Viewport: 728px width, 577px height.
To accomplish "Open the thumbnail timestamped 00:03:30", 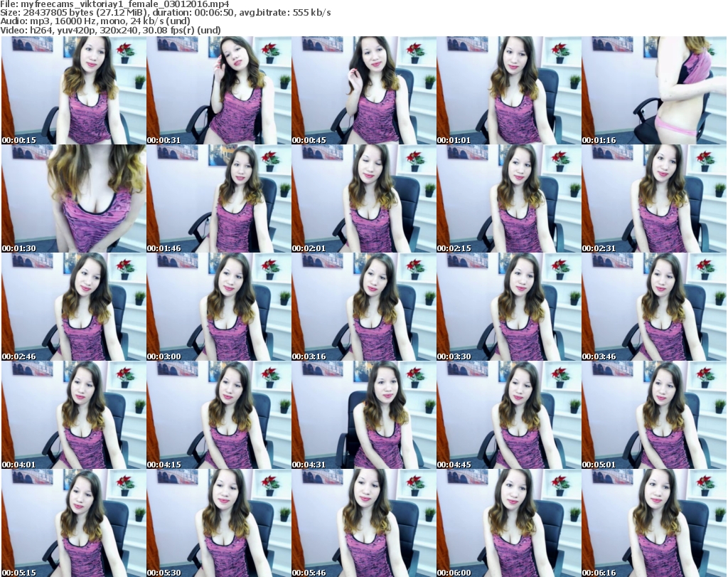I will tap(508, 307).
